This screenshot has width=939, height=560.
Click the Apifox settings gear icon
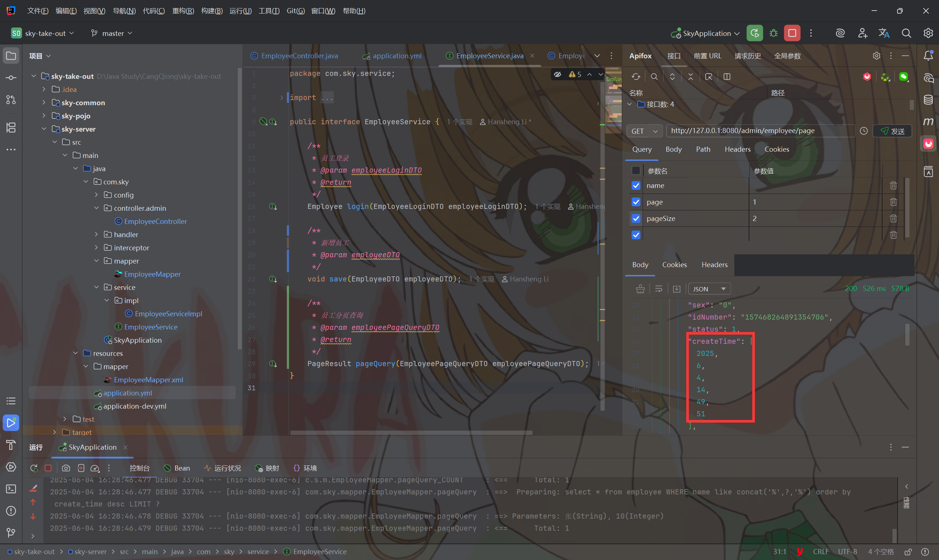(876, 56)
